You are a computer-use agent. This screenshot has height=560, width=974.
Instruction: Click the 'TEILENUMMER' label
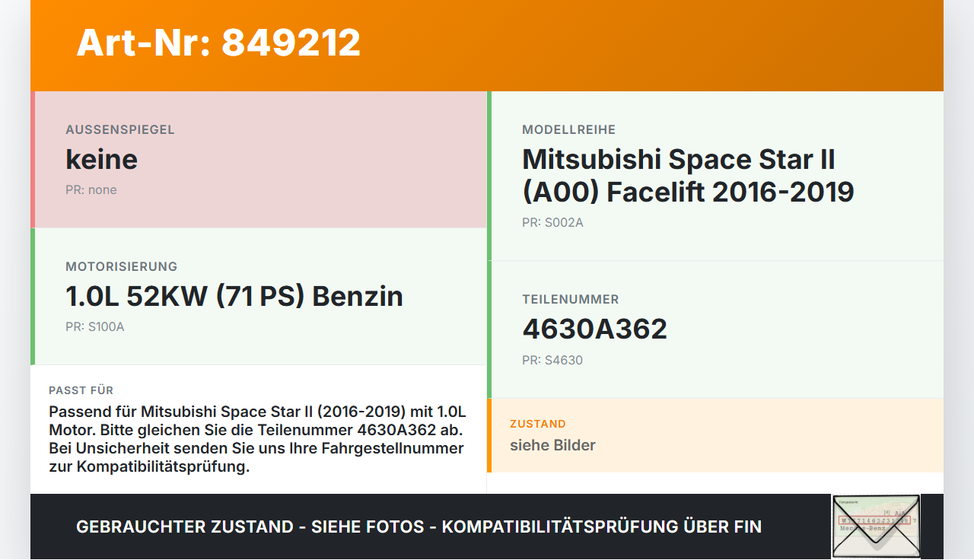571,300
